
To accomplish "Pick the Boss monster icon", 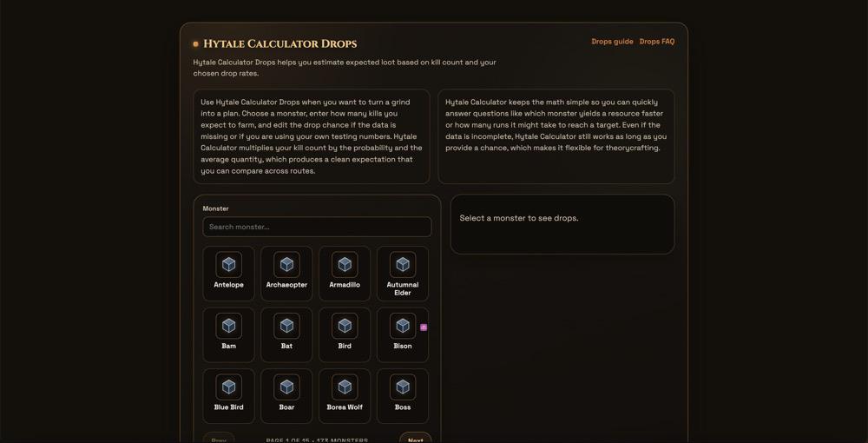I will point(402,387).
